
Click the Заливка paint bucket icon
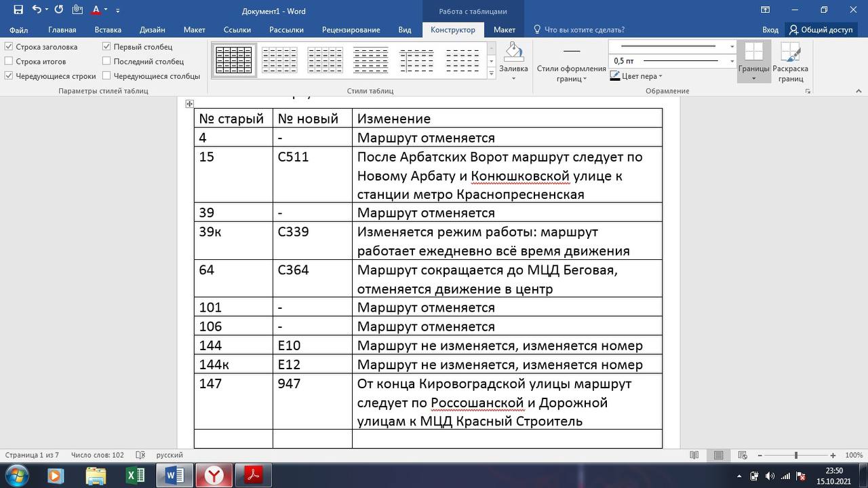coord(513,52)
